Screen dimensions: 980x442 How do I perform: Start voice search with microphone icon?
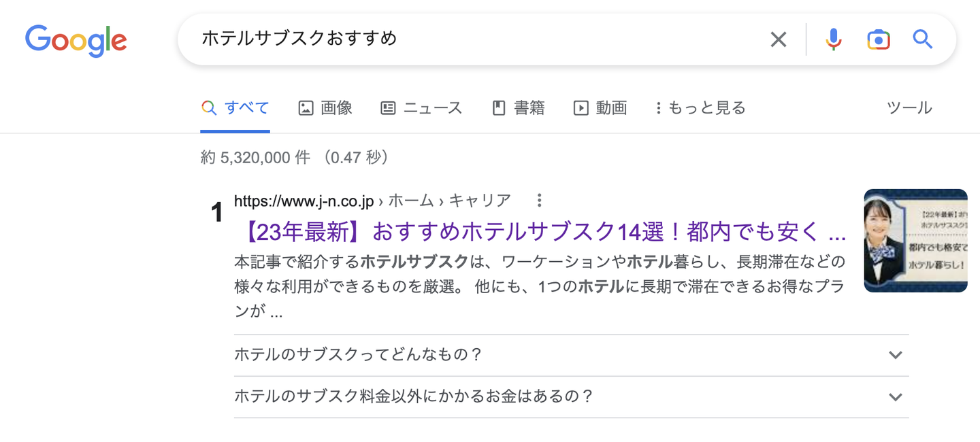[833, 39]
